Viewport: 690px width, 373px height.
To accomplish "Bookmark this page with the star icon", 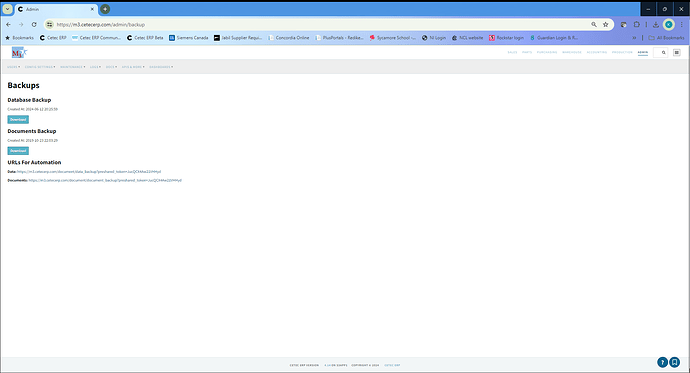I will (606, 25).
